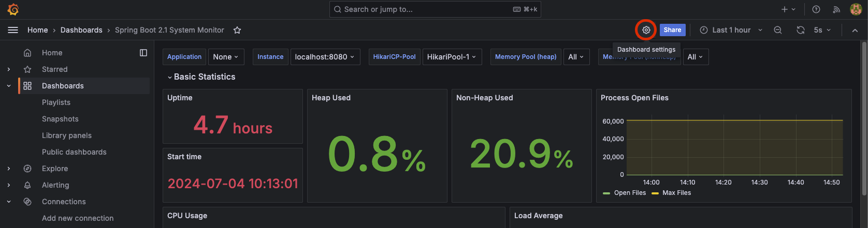
Task: Click the Non-Heap Used panel title
Action: [x=485, y=98]
